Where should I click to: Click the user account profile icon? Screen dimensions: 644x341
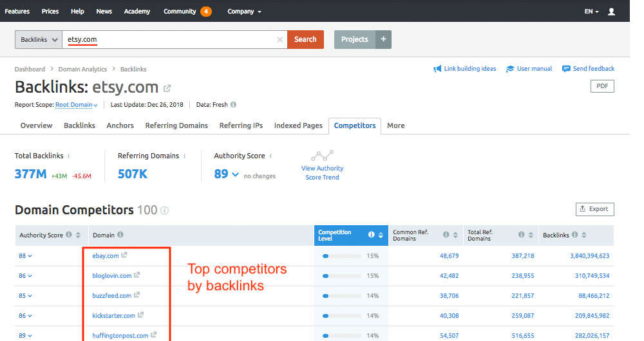click(611, 12)
